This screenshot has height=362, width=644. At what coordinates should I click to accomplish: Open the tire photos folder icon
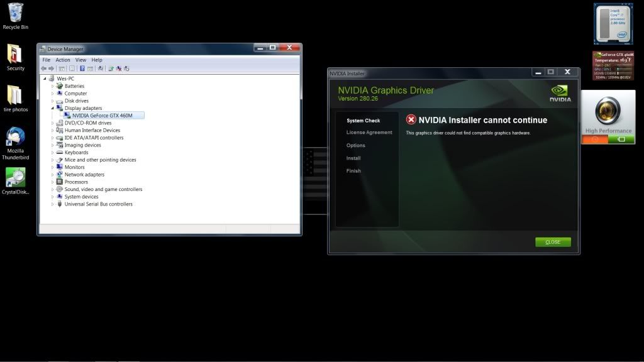(15, 99)
